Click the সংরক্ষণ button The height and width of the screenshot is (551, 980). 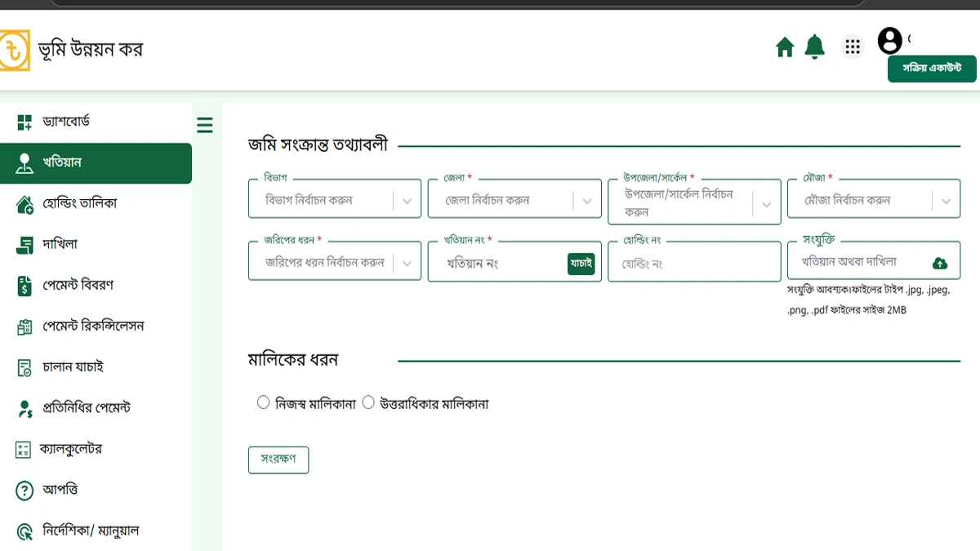point(278,460)
